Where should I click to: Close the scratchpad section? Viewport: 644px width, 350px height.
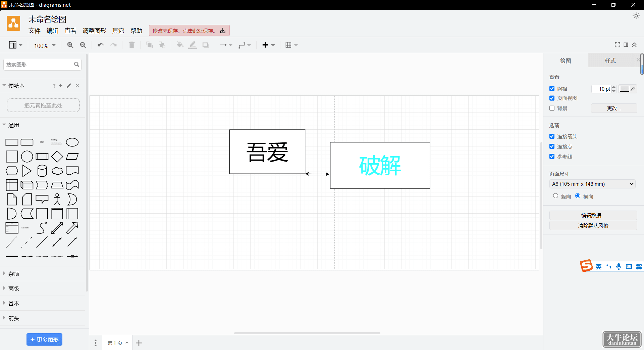77,86
